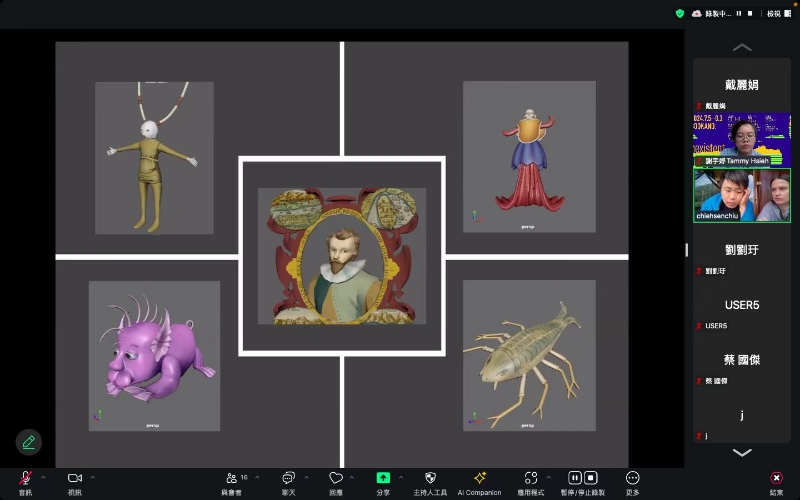Click the red End (結束) meeting button
This screenshot has width=800, height=500.
(777, 478)
